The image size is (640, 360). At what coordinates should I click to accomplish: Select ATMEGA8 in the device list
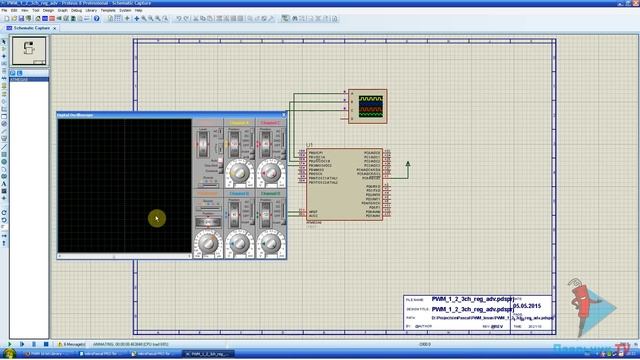(29, 79)
